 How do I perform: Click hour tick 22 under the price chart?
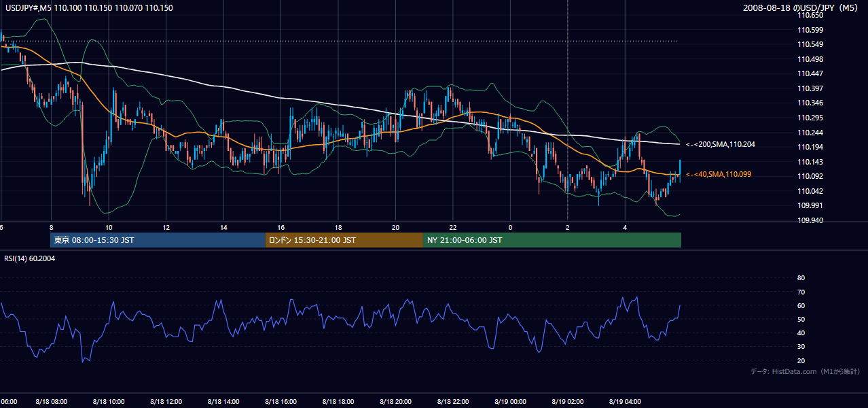[452, 228]
